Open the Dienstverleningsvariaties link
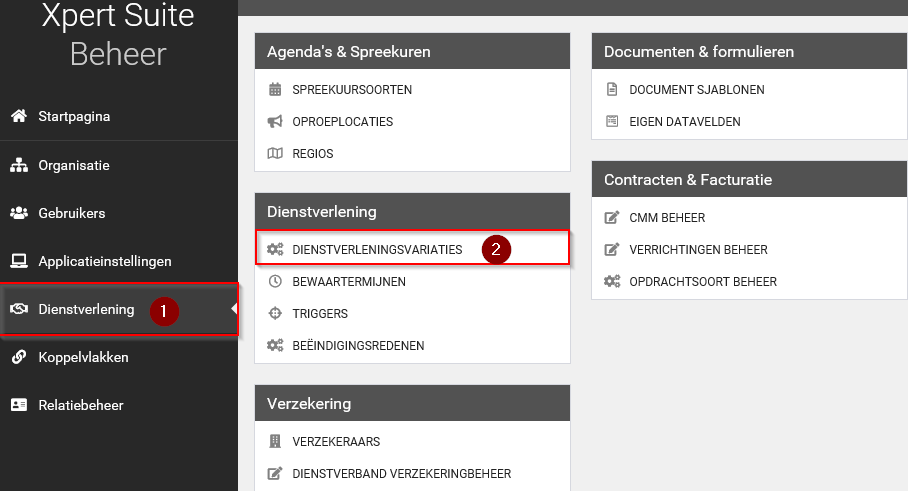 (377, 250)
